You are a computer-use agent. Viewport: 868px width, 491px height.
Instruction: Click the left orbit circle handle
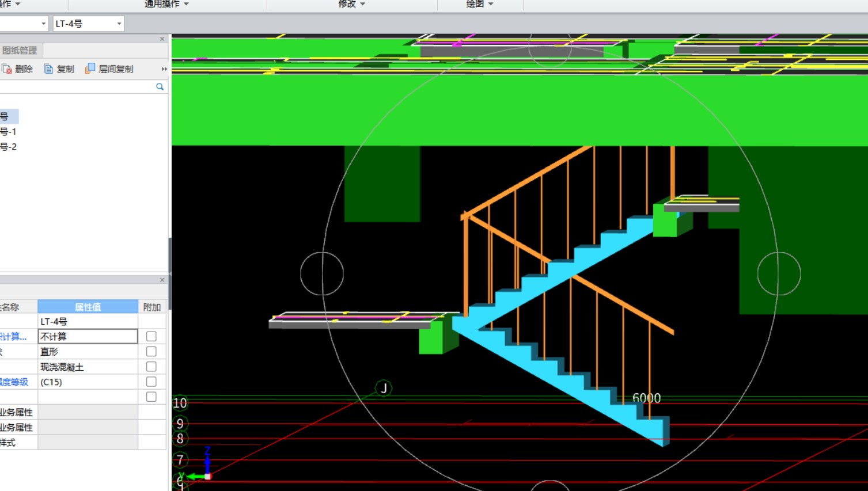pos(322,273)
